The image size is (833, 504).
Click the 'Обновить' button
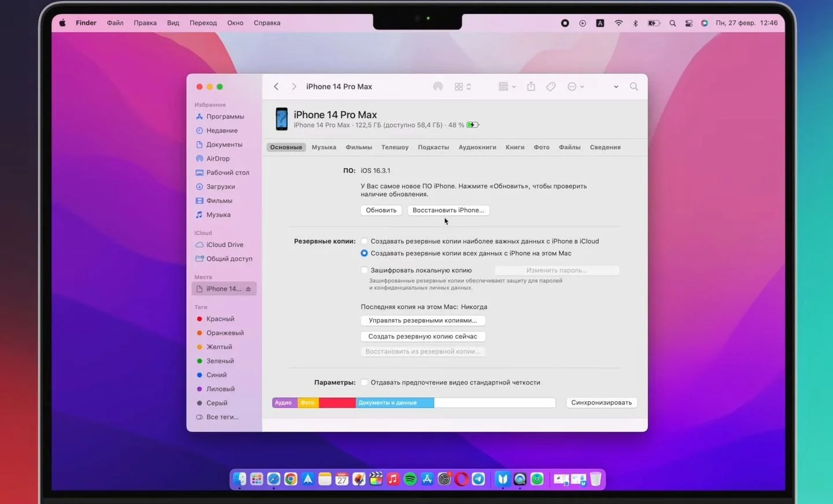[x=381, y=210]
